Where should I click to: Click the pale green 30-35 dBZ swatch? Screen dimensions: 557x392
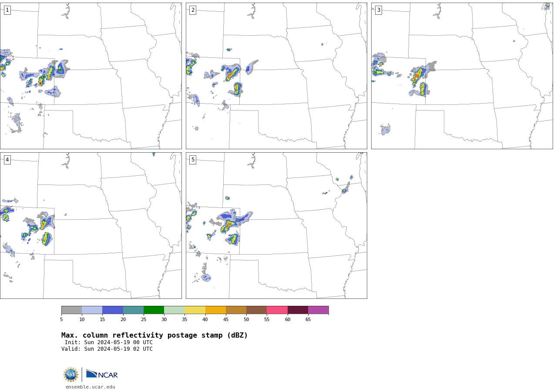click(x=174, y=310)
